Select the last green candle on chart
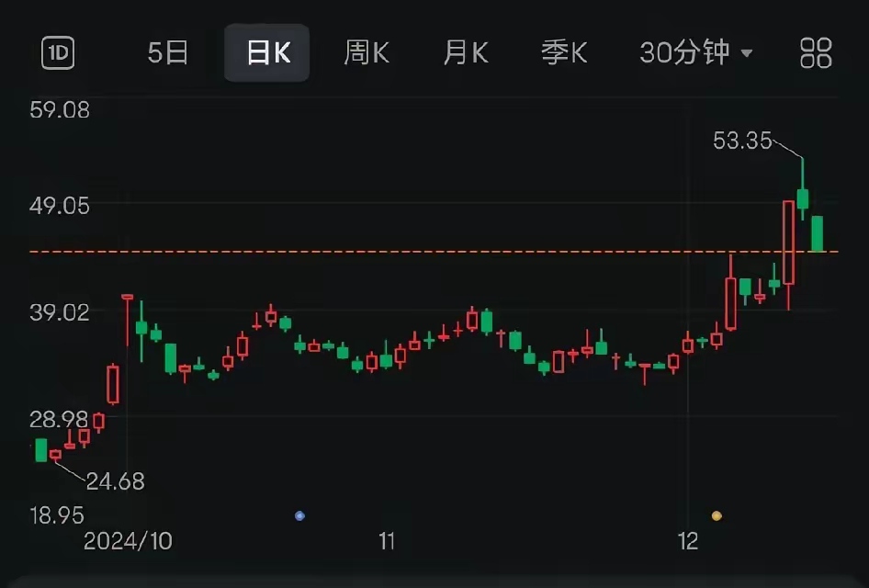The width and height of the screenshot is (869, 588). coord(818,234)
